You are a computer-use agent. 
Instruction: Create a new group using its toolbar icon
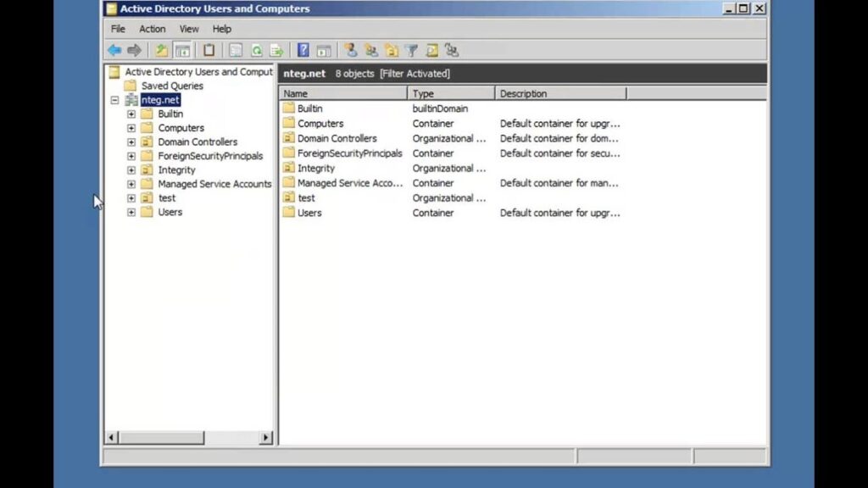click(x=370, y=50)
